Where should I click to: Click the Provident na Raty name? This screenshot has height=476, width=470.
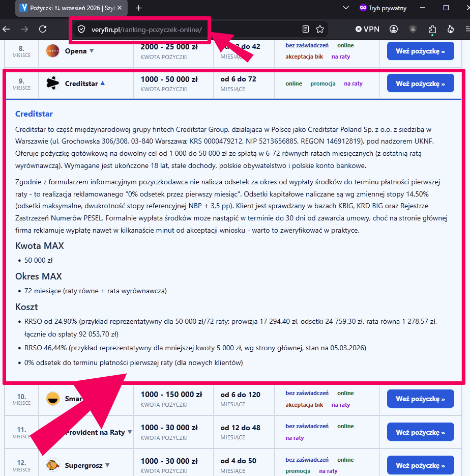(x=95, y=432)
